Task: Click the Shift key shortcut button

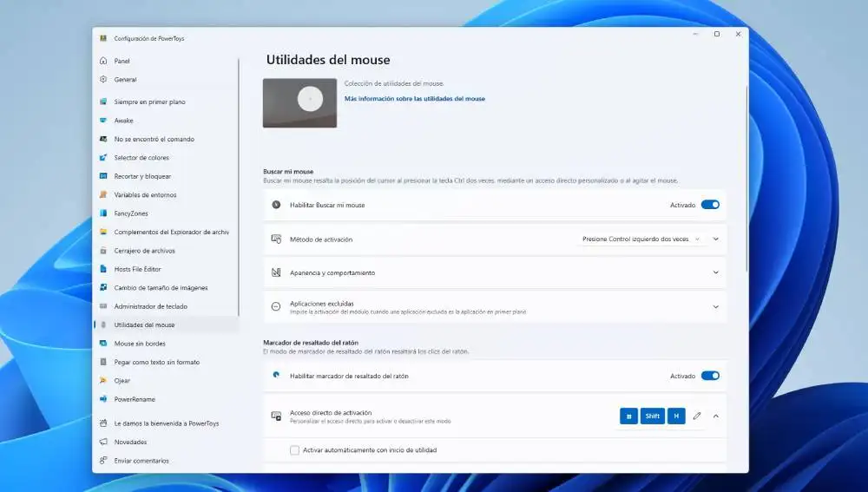Action: click(x=652, y=417)
